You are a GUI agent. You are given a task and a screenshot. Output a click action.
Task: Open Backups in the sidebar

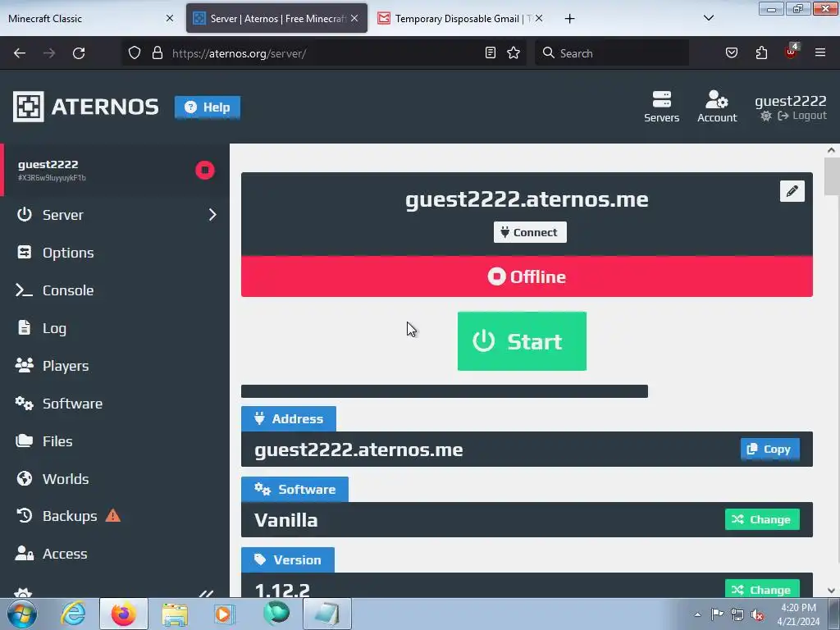click(115, 516)
